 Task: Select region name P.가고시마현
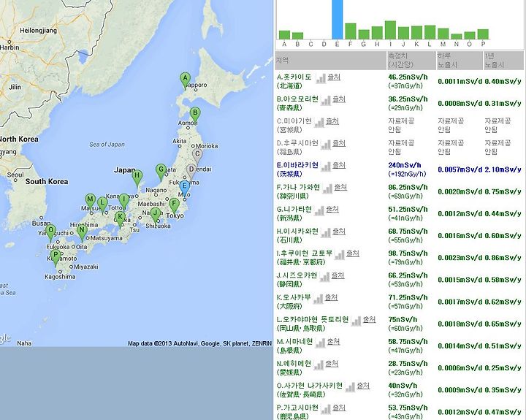(297, 408)
